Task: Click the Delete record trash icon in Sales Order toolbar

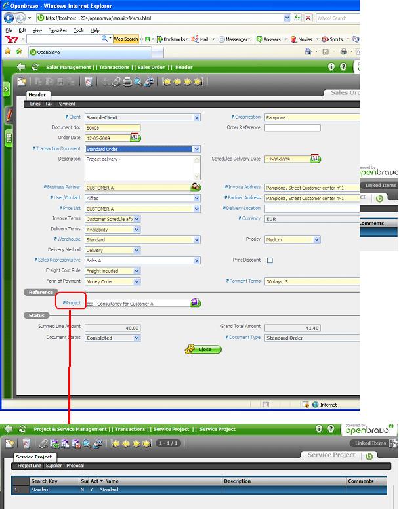Action: point(89,81)
